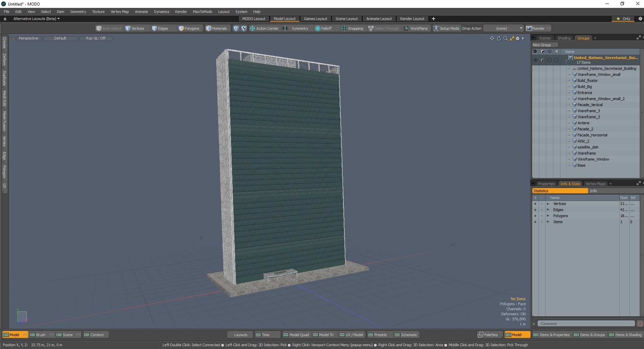Image resolution: width=644 pixels, height=349 pixels.
Task: Switch to Polygons selection mode
Action: pyautogui.click(x=189, y=28)
